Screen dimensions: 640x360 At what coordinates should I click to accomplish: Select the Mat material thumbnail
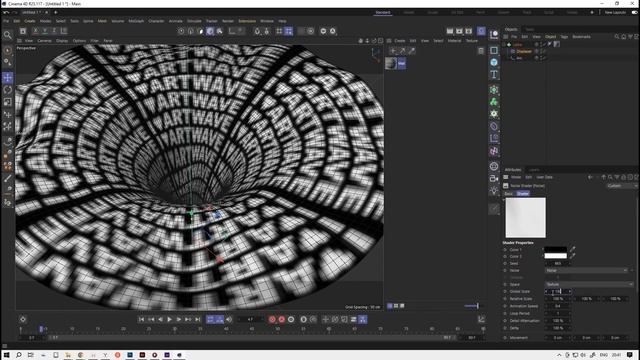pos(391,63)
